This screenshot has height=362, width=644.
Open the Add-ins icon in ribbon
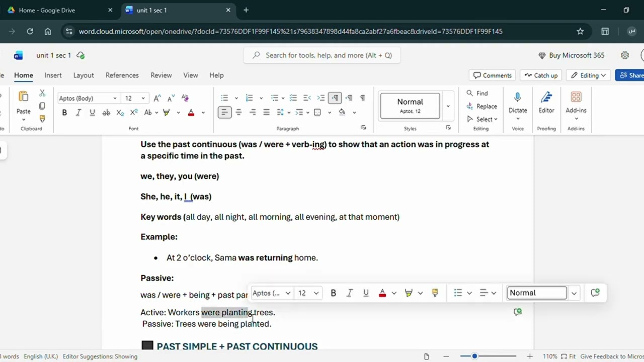tap(576, 98)
